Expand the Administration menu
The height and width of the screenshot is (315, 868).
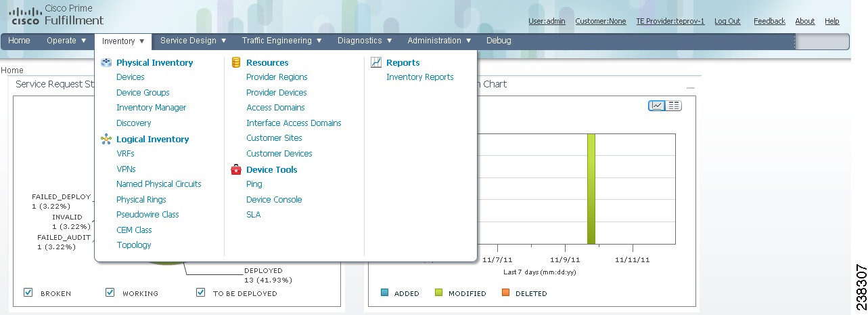[x=440, y=41]
